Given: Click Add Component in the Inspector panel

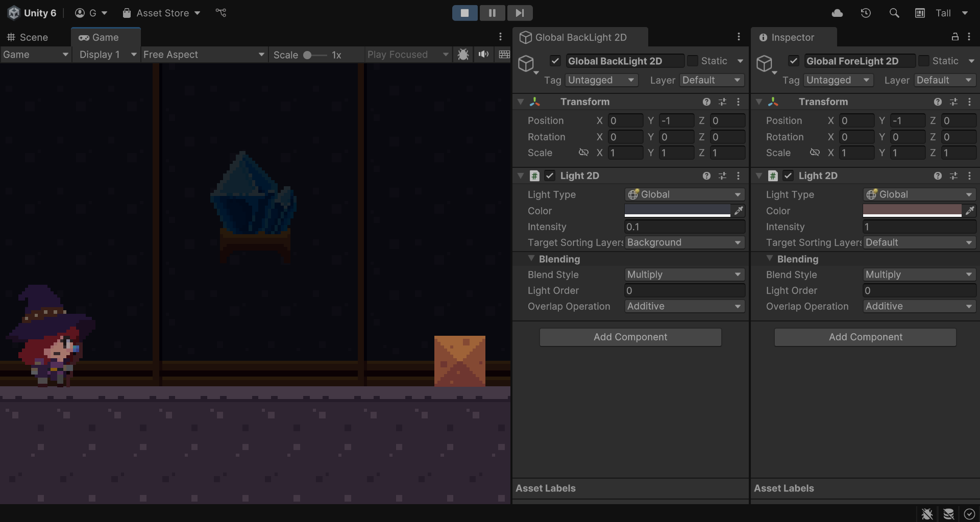Looking at the screenshot, I should [865, 337].
